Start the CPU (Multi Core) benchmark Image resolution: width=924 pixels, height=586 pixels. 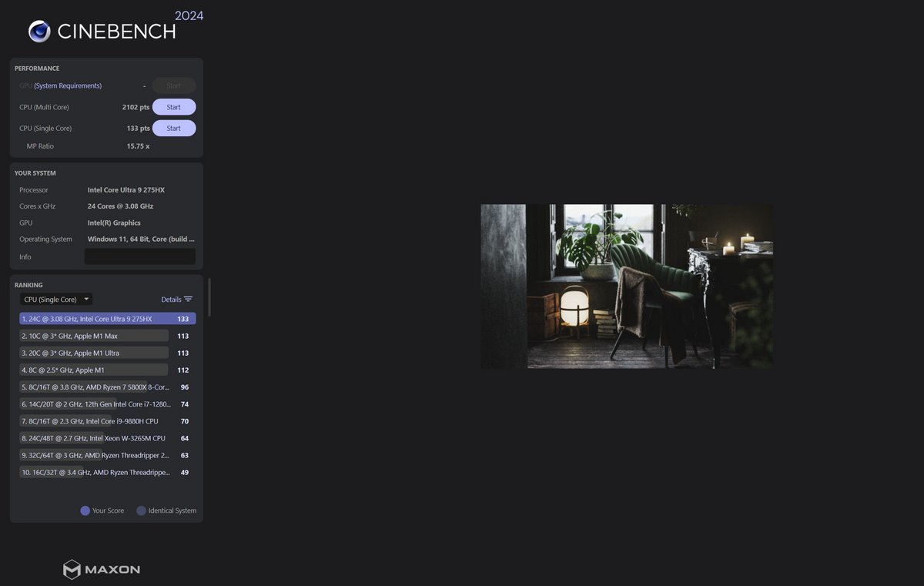[174, 107]
